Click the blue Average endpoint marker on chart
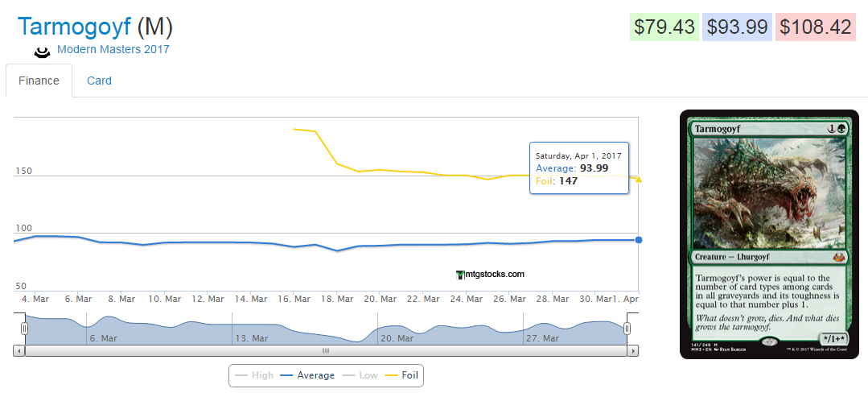Image resolution: width=868 pixels, height=393 pixels. click(638, 240)
